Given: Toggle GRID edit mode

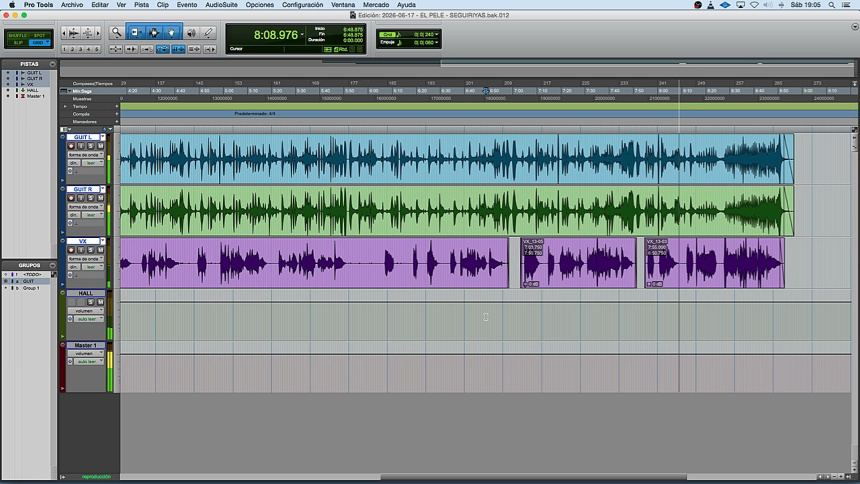Looking at the screenshot, I should pyautogui.click(x=39, y=42).
